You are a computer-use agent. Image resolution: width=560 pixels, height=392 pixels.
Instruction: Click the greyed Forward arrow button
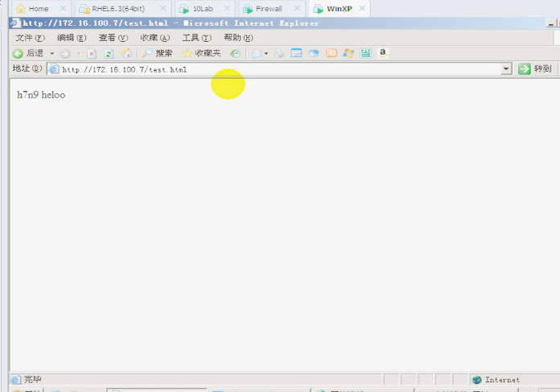65,54
